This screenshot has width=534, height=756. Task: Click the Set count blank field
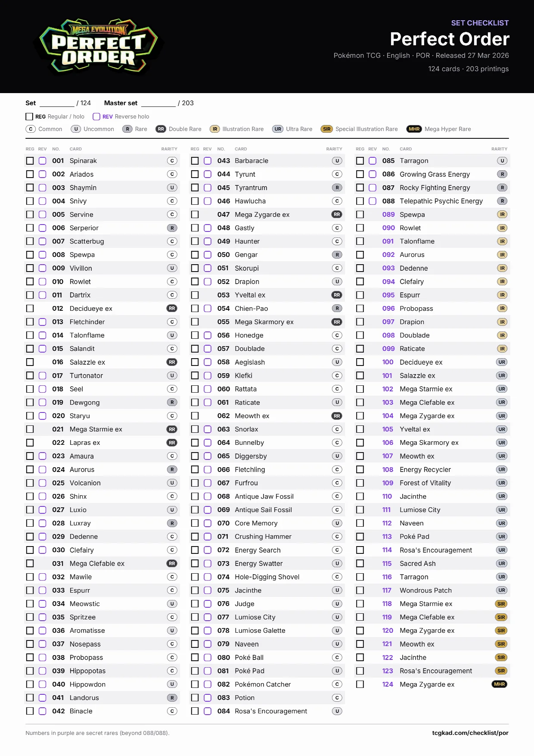(57, 103)
